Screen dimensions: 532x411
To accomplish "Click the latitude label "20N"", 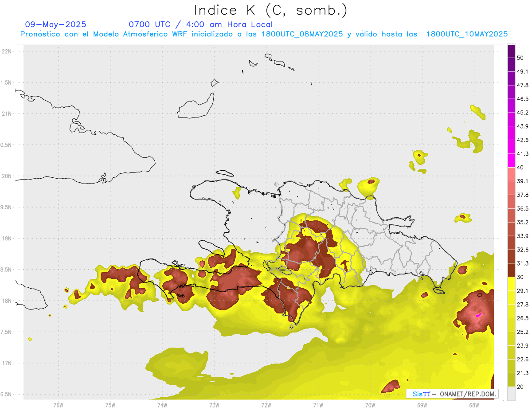I will tap(8, 176).
